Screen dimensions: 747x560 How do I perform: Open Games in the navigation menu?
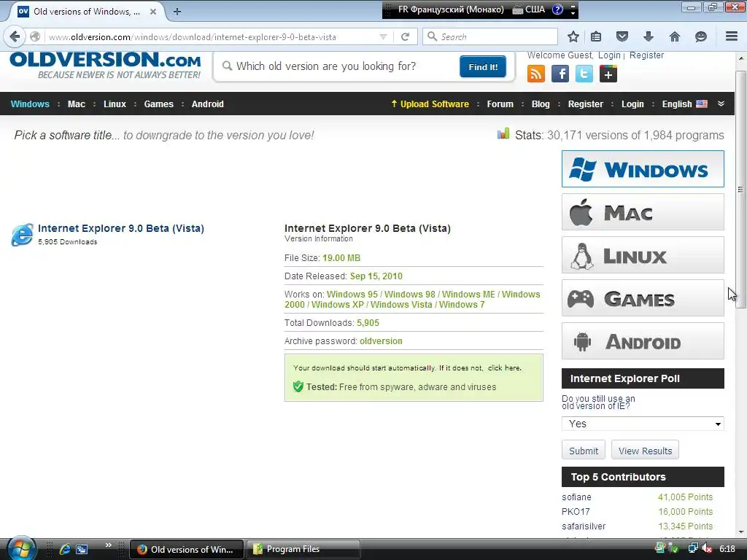158,104
